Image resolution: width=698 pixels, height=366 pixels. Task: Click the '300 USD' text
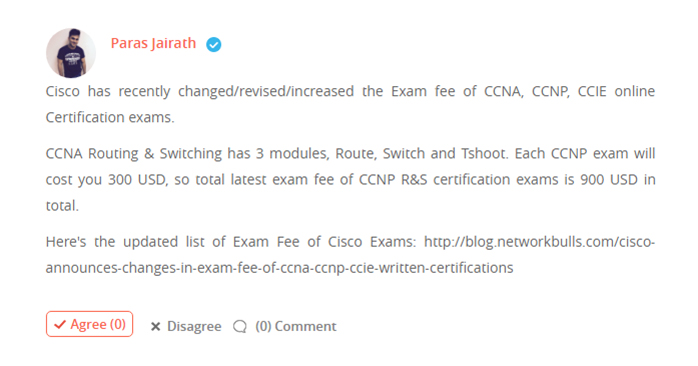click(137, 179)
